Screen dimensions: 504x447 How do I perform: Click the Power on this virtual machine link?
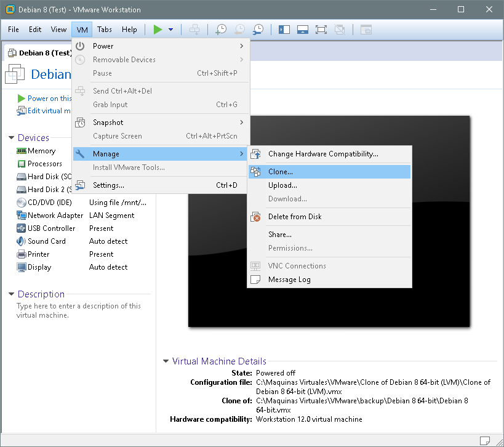(49, 99)
